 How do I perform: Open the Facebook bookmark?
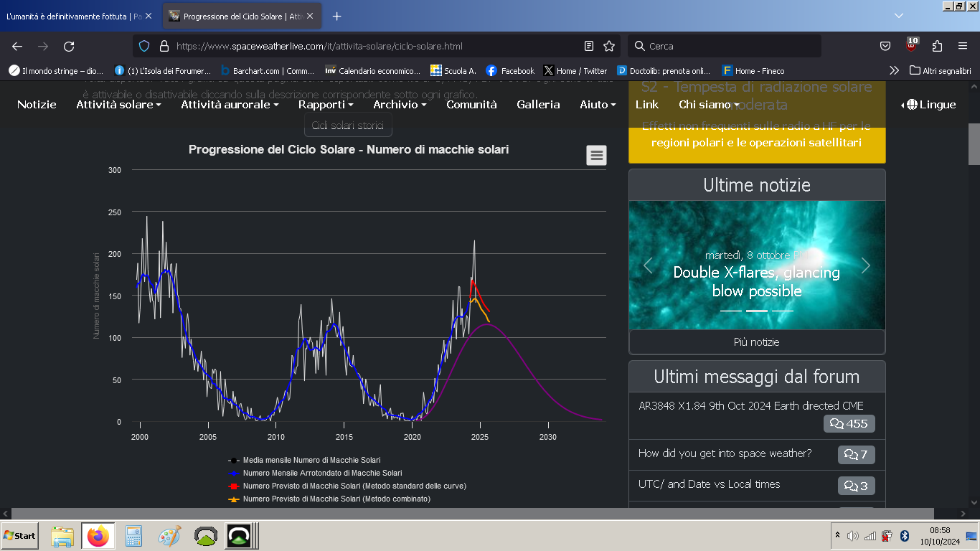pos(510,71)
